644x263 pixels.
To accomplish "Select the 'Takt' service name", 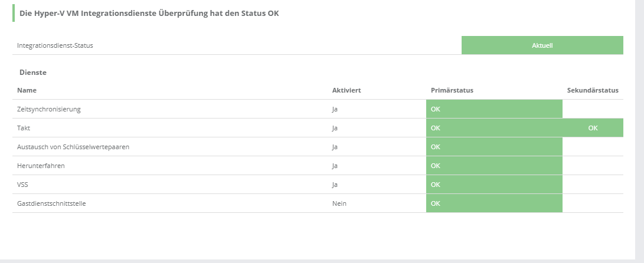I will (24, 128).
